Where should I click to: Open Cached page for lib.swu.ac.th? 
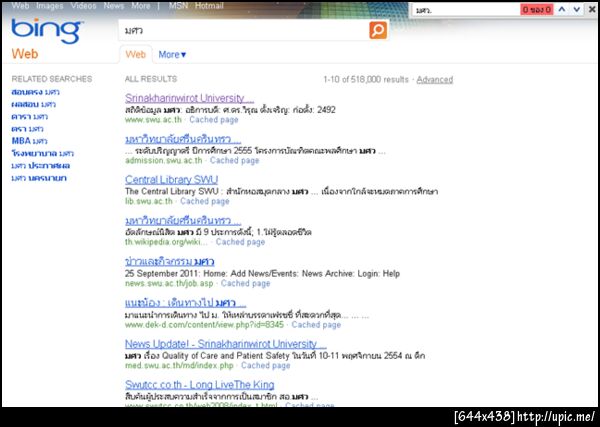click(x=205, y=201)
